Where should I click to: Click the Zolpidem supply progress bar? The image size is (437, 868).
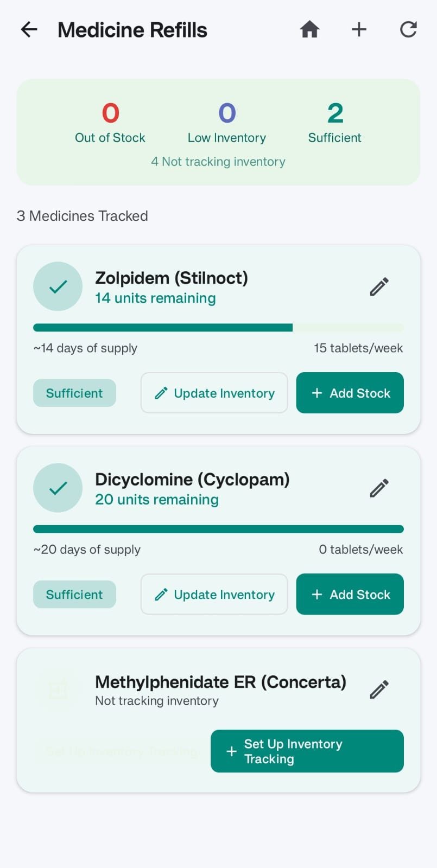[x=218, y=327]
